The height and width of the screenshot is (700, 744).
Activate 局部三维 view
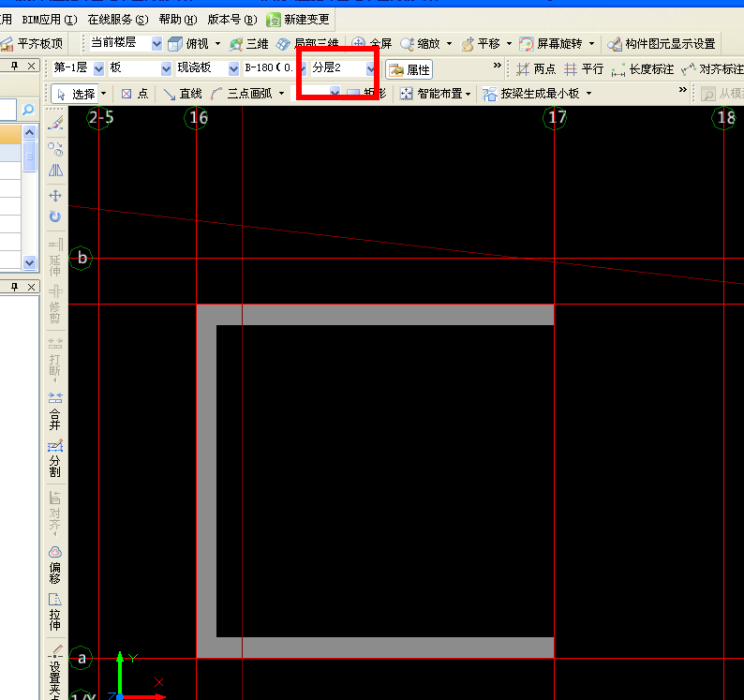pos(307,44)
